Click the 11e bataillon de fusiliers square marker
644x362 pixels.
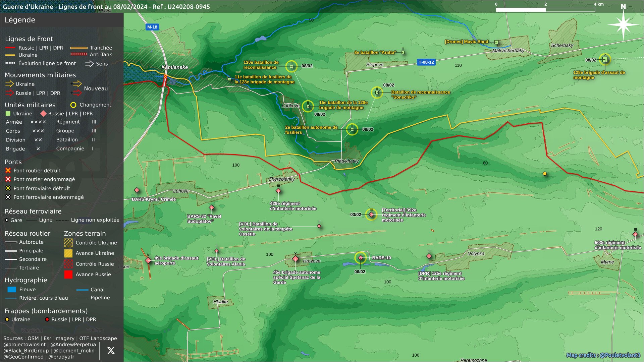click(229, 79)
